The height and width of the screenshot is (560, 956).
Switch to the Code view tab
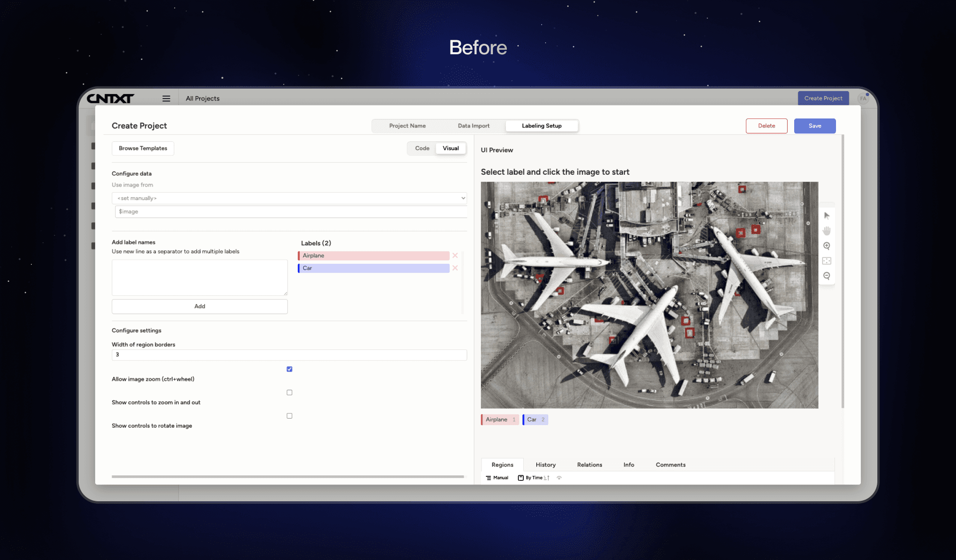tap(422, 148)
